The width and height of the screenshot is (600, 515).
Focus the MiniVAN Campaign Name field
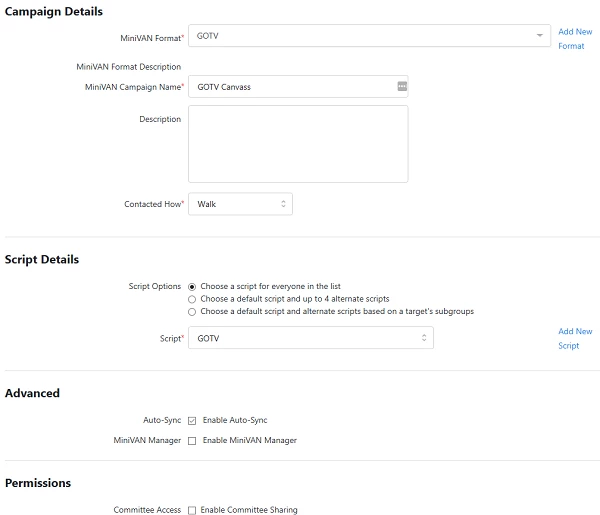click(x=298, y=86)
